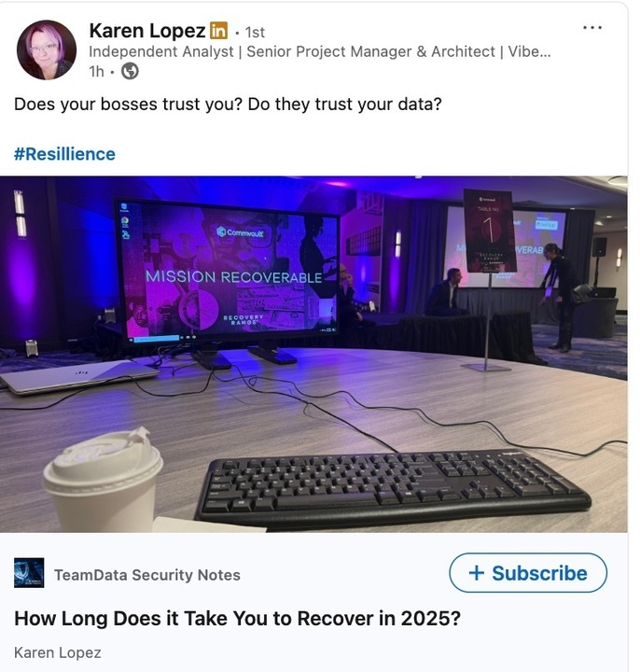Open the #Resillience hashtag link
The image size is (640, 672).
point(64,154)
